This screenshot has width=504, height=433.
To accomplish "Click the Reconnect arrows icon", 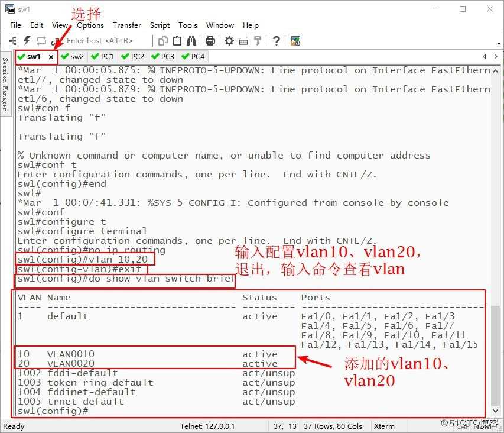I will coord(41,41).
